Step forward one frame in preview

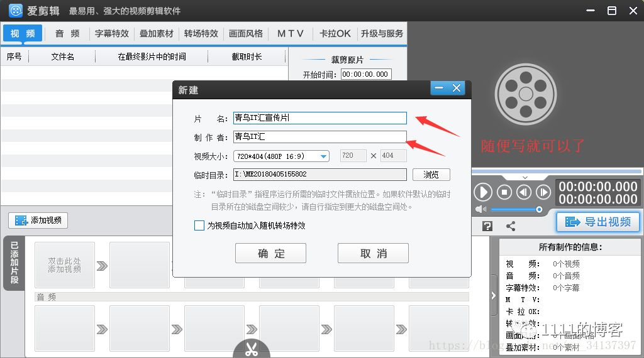pyautogui.click(x=543, y=192)
